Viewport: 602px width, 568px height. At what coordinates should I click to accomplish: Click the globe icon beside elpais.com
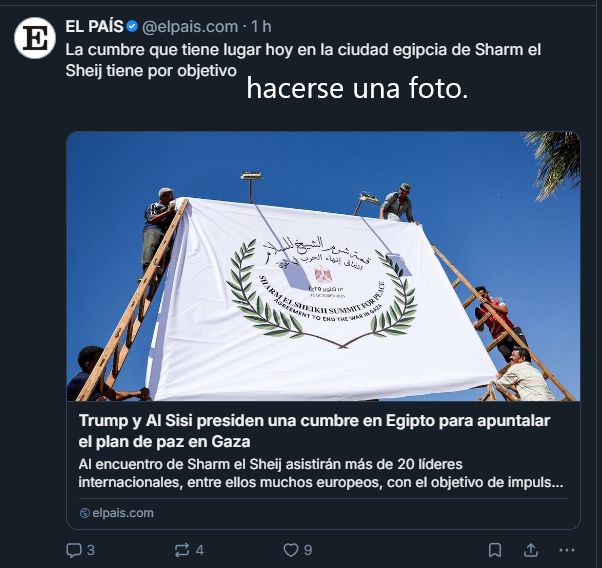click(84, 513)
